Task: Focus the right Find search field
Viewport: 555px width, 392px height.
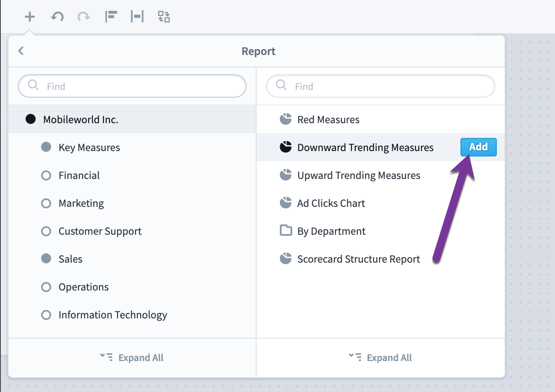Action: (381, 86)
